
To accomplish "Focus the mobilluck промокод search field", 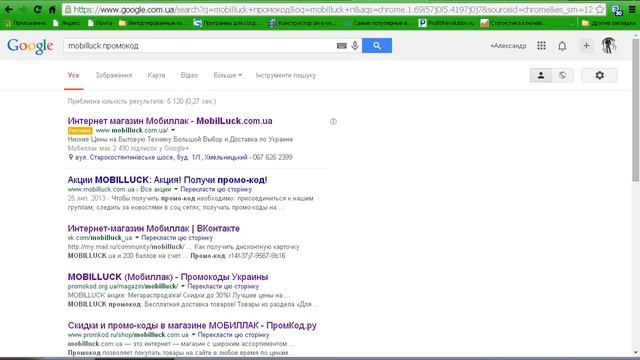I will tap(200, 46).
